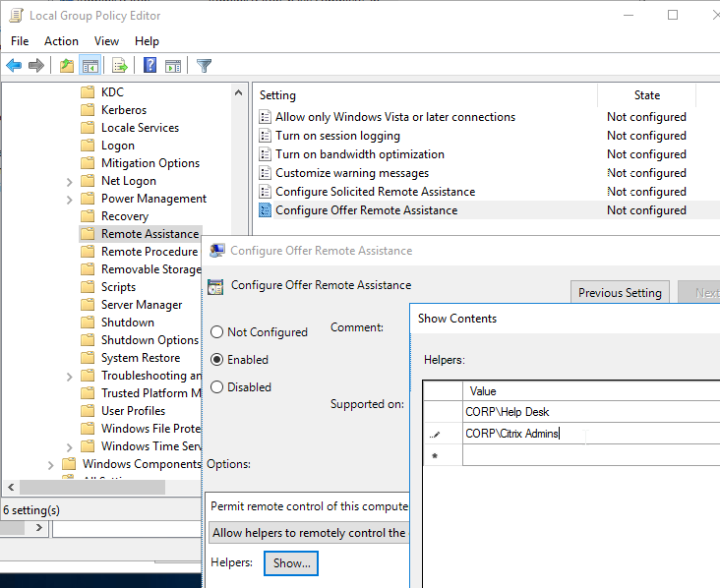Image resolution: width=720 pixels, height=588 pixels.
Task: Select the Disabled radio button
Action: (x=217, y=387)
